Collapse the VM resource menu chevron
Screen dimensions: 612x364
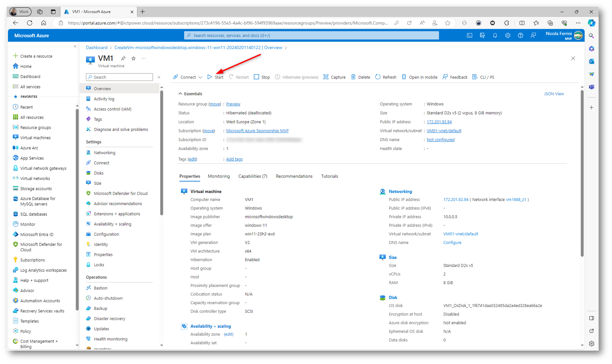click(159, 77)
